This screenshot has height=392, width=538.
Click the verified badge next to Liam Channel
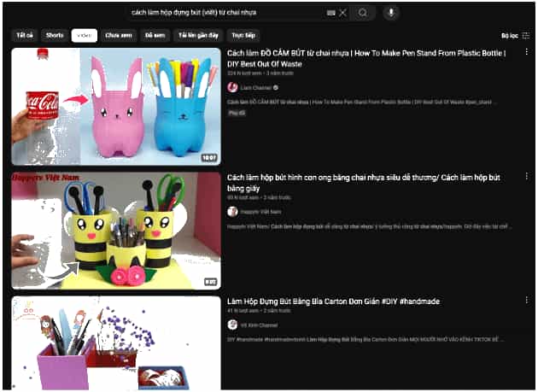tap(276, 88)
